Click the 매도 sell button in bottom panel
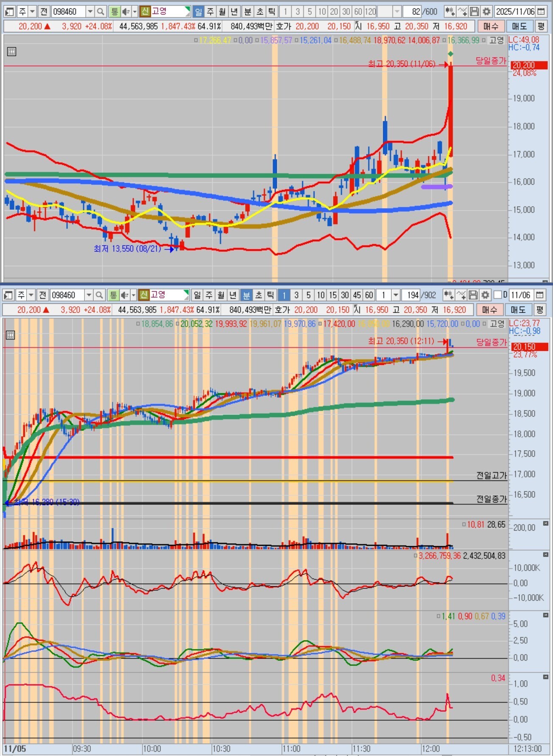The height and width of the screenshot is (756, 553). coord(518,310)
